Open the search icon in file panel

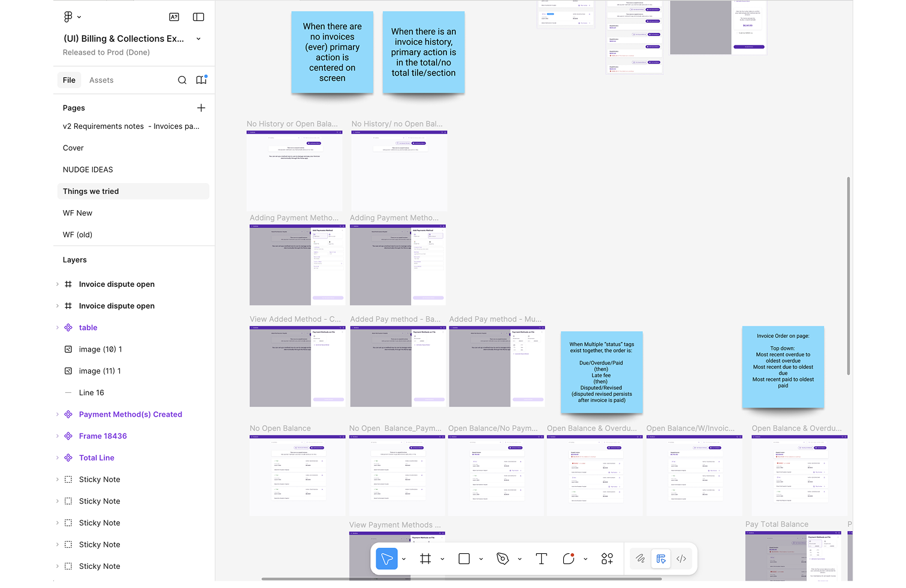tap(182, 80)
